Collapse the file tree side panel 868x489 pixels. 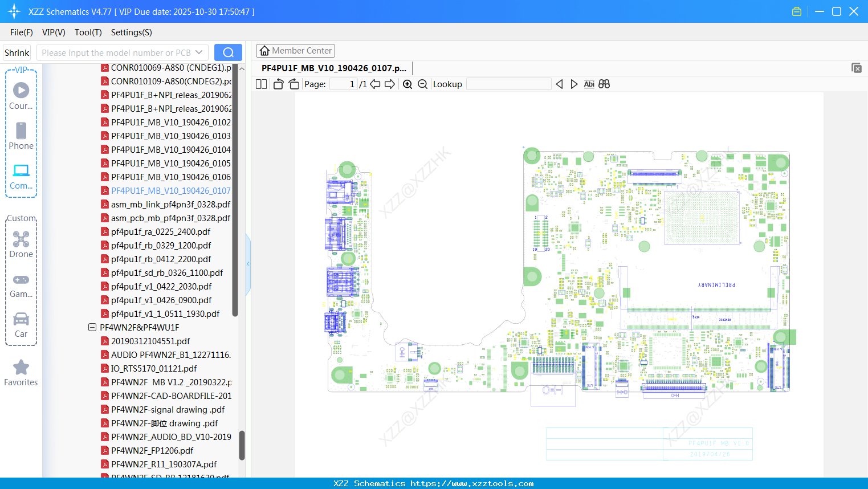click(x=248, y=263)
